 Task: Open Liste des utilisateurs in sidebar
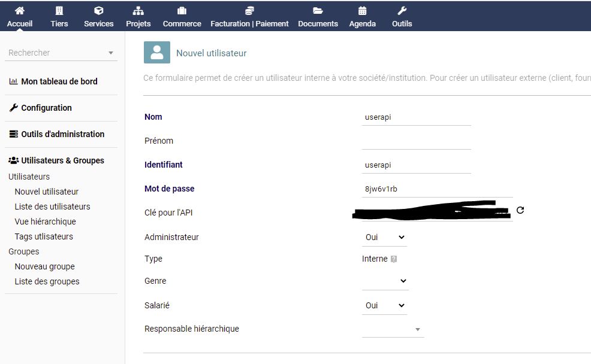click(x=52, y=207)
